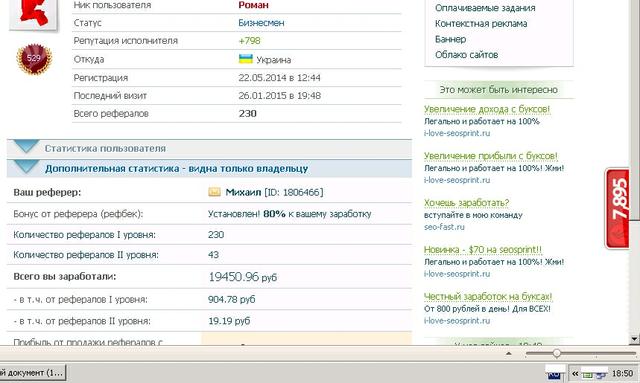Collapse Дополнительная статистика section arrow
Viewport: 640px width, 383px height.
pos(26,167)
